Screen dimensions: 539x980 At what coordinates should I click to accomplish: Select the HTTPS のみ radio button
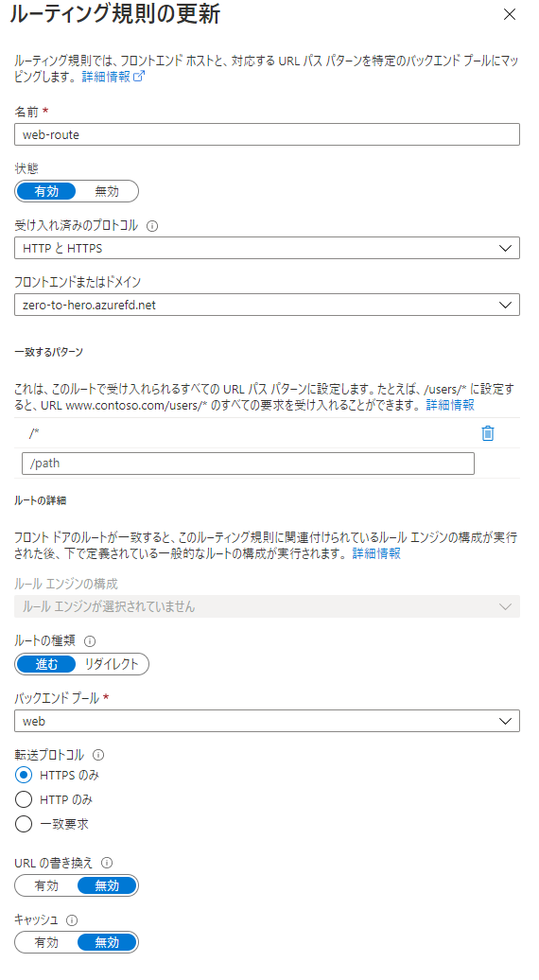point(24,775)
